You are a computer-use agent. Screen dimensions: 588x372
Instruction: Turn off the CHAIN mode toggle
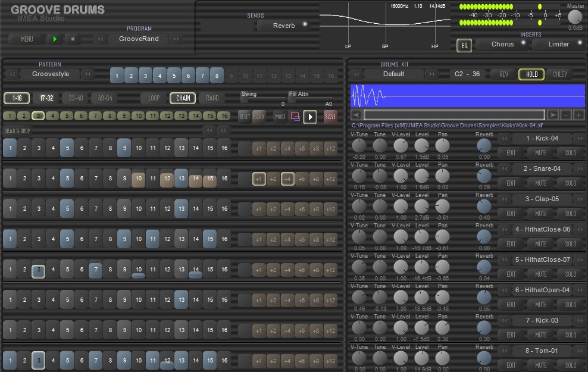pyautogui.click(x=182, y=98)
